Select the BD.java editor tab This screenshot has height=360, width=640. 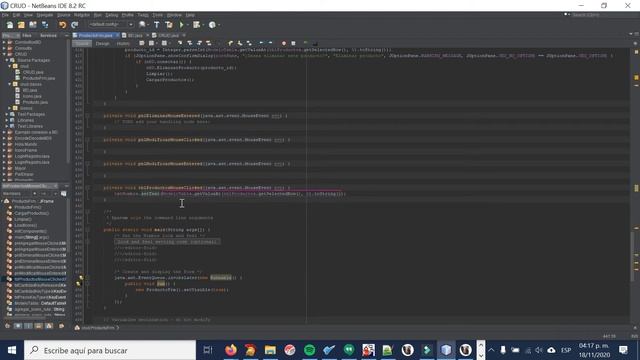(x=135, y=36)
